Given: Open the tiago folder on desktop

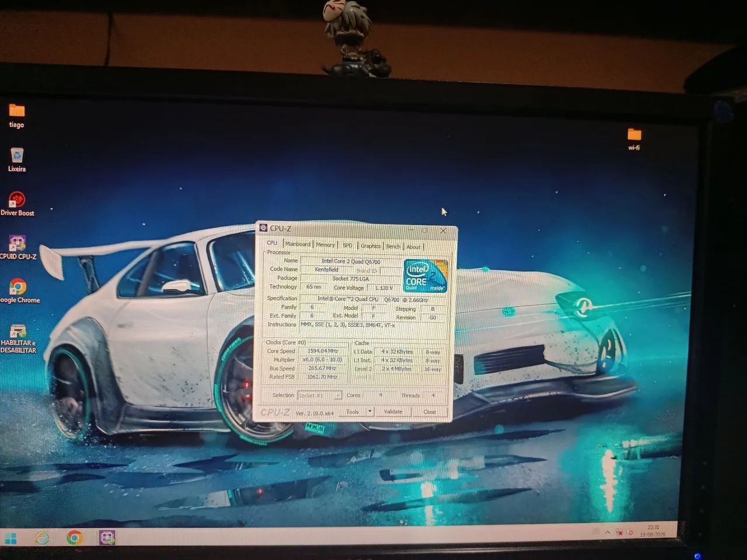Looking at the screenshot, I should click(x=17, y=116).
